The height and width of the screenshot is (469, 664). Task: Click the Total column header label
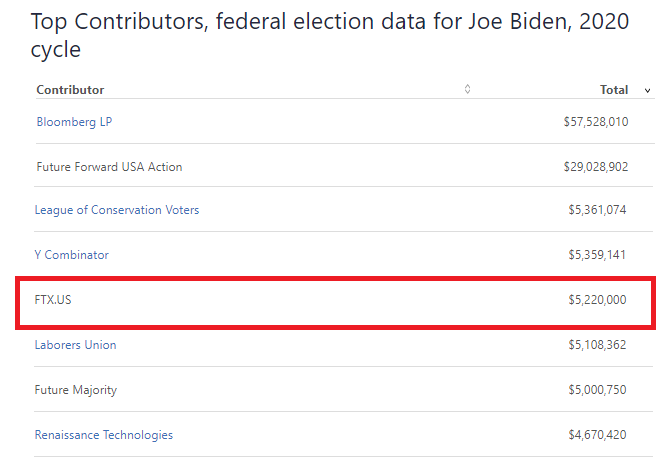pos(614,90)
